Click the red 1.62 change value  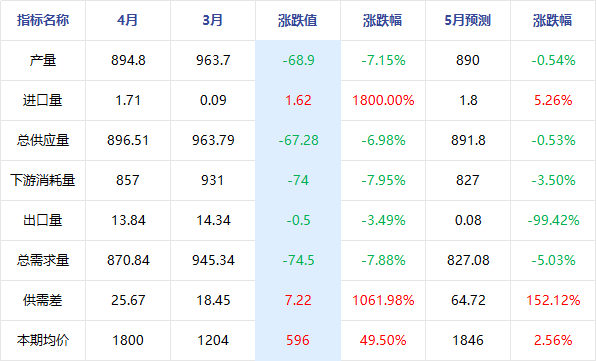pyautogui.click(x=298, y=100)
